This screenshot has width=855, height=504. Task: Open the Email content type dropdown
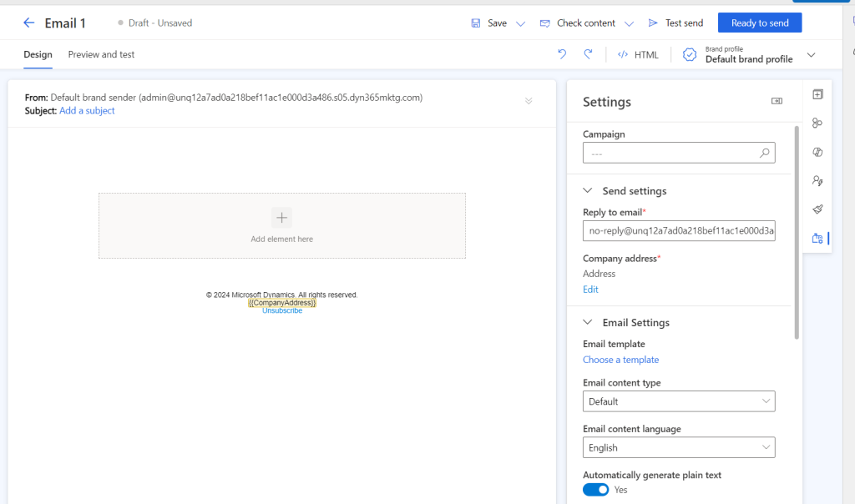(x=679, y=401)
